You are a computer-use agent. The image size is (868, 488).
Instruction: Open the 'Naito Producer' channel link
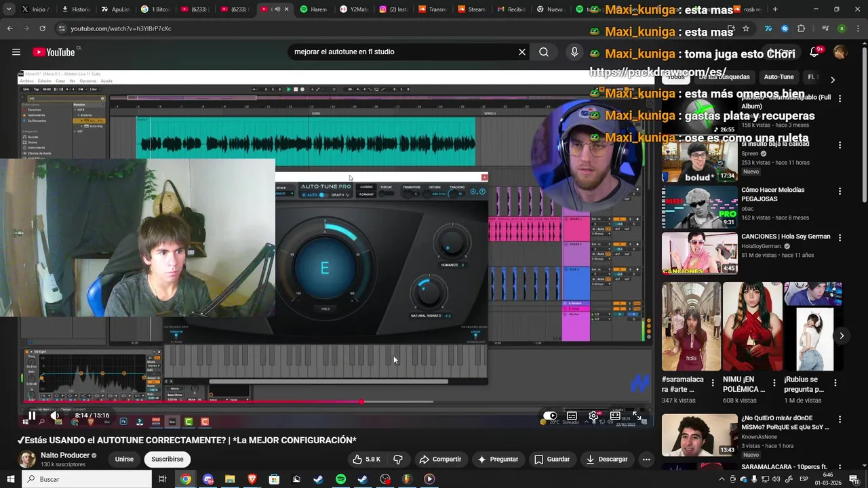click(x=64, y=455)
